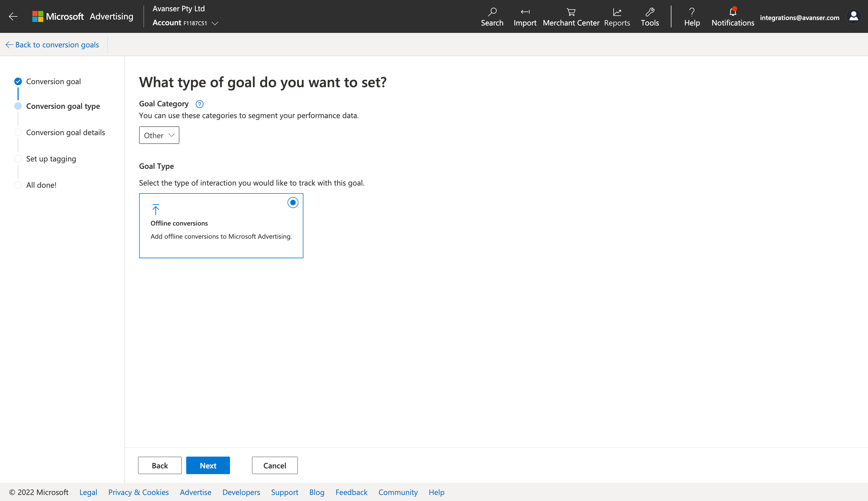The width and height of the screenshot is (868, 501).
Task: Click Goal Category help info icon
Action: [x=199, y=104]
